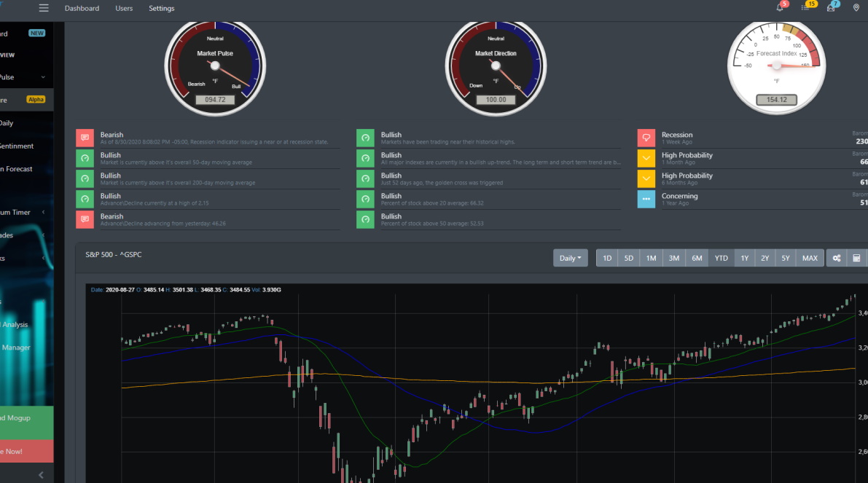Click the Forecast Index value 154.12
The height and width of the screenshot is (483, 868).
click(x=777, y=100)
